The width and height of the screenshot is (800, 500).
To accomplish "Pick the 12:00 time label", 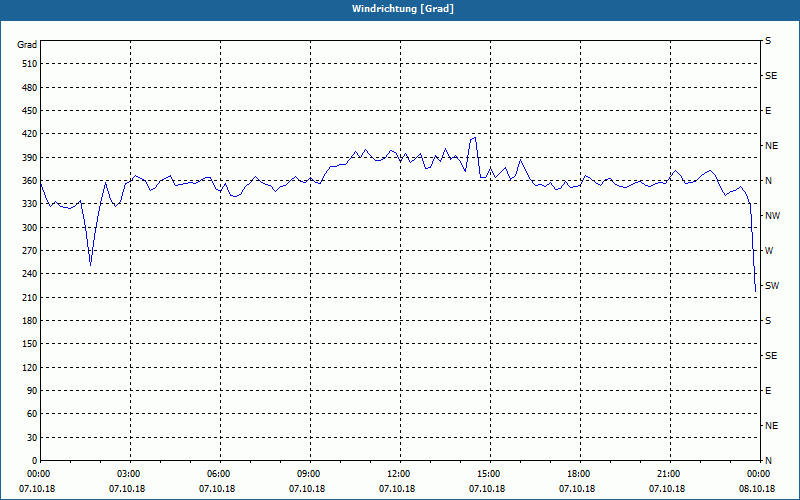I will coord(398,474).
